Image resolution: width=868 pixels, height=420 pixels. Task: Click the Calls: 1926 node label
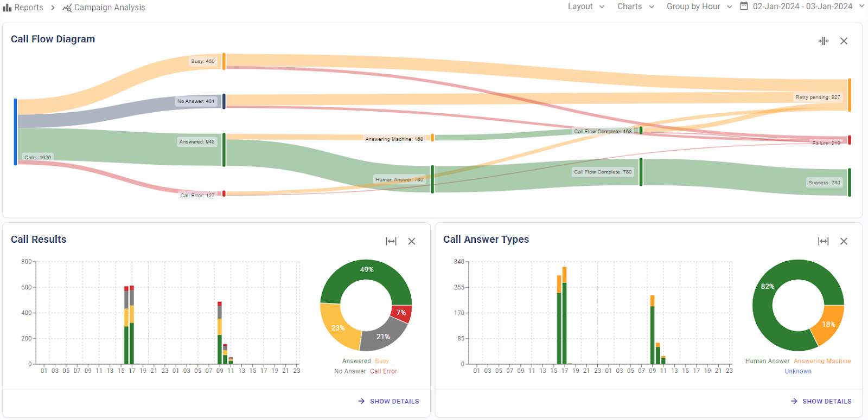[x=38, y=158]
